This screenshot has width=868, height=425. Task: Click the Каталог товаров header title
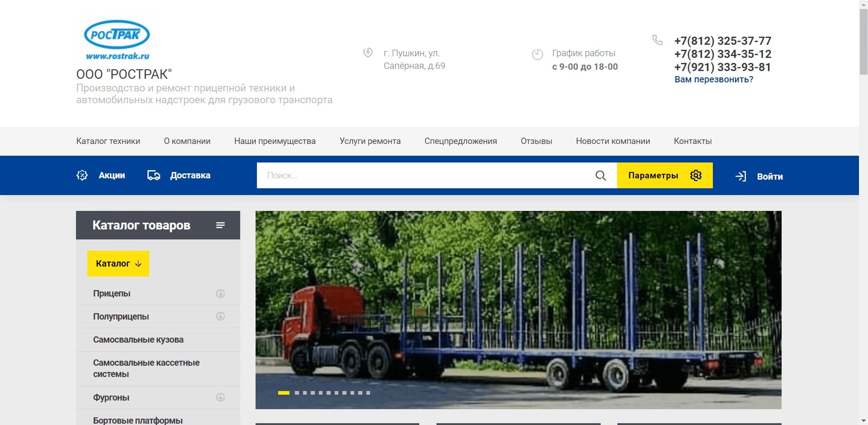pos(141,225)
